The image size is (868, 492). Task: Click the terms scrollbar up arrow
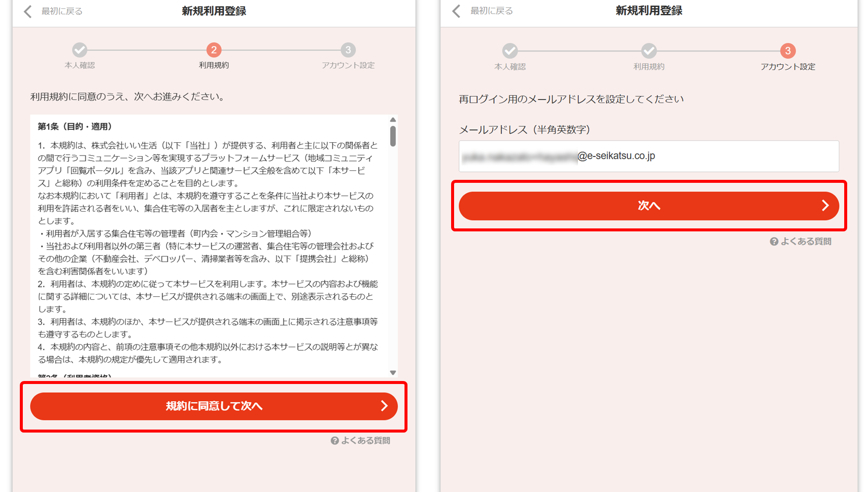click(x=393, y=119)
